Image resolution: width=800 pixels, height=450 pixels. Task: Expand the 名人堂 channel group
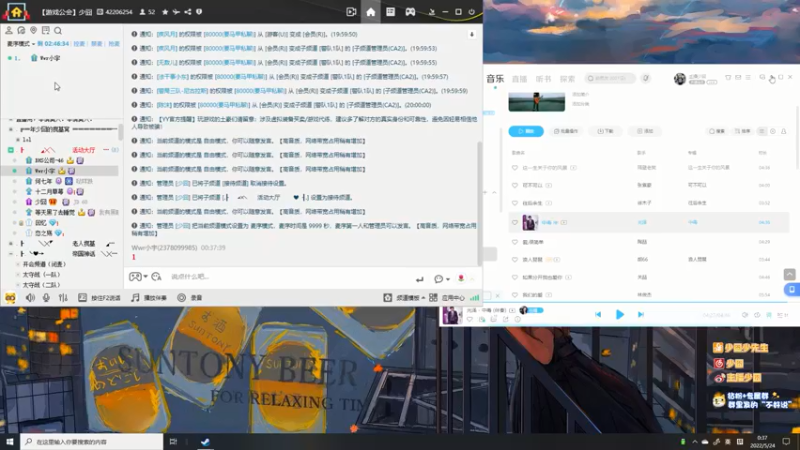pos(11,243)
